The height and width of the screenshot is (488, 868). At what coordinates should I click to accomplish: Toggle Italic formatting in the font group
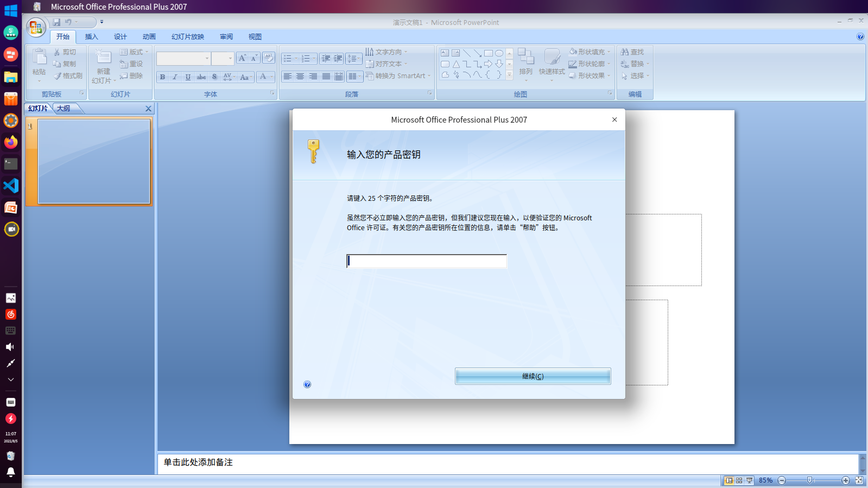175,77
